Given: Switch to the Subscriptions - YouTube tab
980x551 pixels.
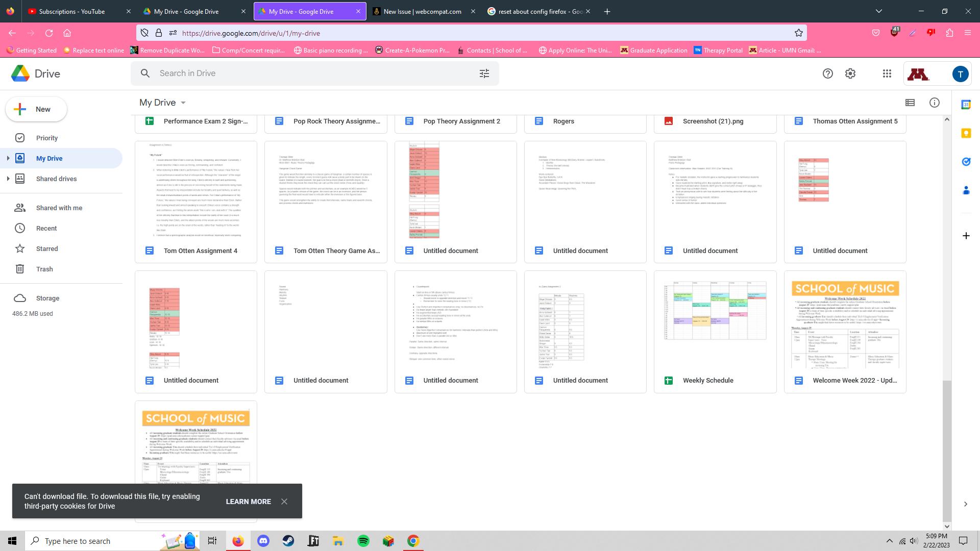Looking at the screenshot, I should [71, 11].
